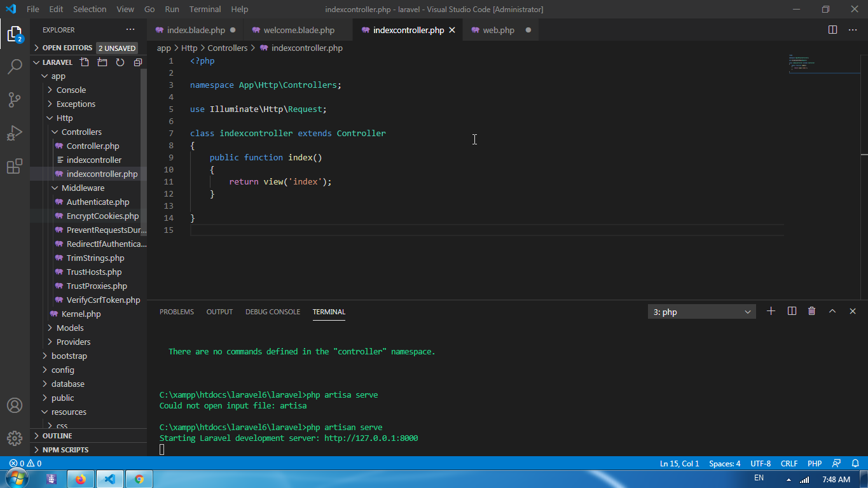Screen dimensions: 868x488
Task: Kill the terminal with the trash icon
Action: click(x=812, y=311)
